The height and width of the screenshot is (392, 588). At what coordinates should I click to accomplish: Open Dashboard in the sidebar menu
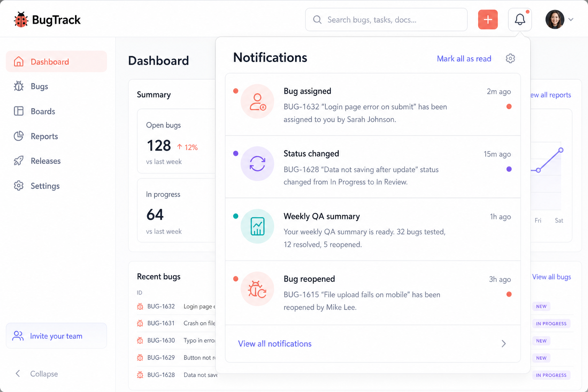point(56,62)
